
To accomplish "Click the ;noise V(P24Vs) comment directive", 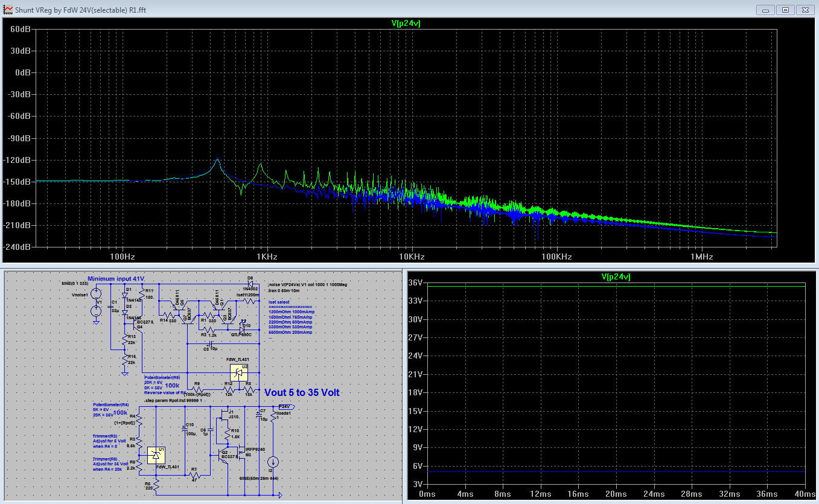I will [x=307, y=284].
